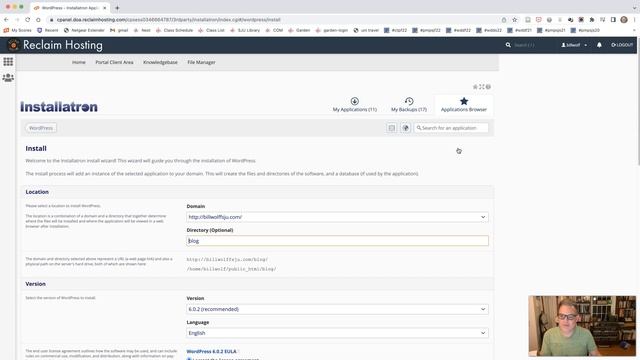Open Knowledgebase menu item
The width and height of the screenshot is (640, 360).
point(160,62)
